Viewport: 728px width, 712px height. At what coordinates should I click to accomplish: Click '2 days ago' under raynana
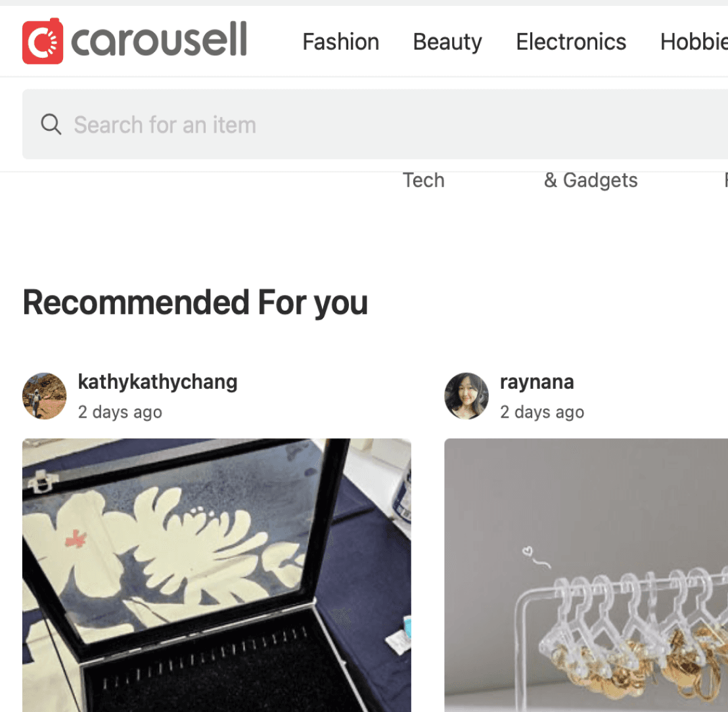click(542, 412)
